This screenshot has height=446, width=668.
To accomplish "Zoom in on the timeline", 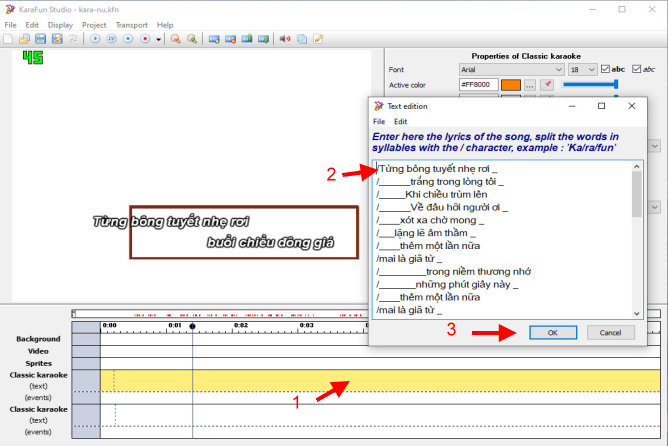I will coord(175,39).
